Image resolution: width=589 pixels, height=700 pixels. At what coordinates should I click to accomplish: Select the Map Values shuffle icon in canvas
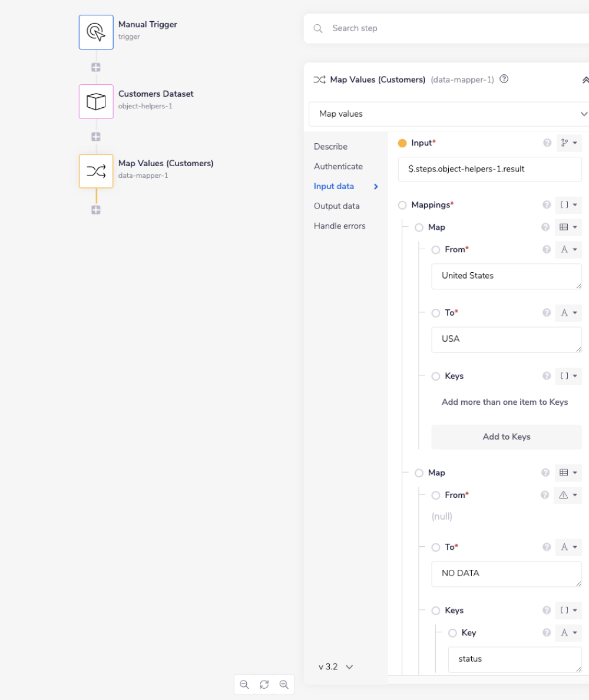(95, 171)
